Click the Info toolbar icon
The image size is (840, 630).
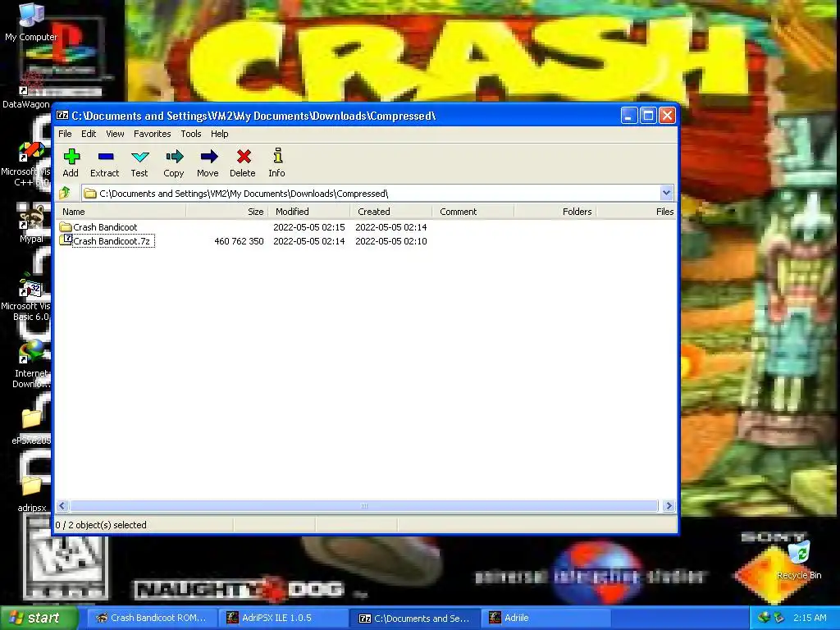(277, 156)
